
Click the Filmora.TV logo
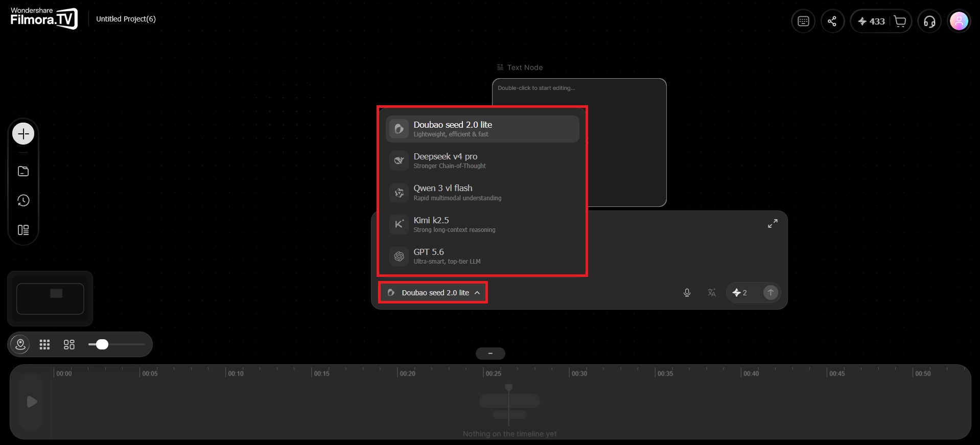pyautogui.click(x=44, y=18)
